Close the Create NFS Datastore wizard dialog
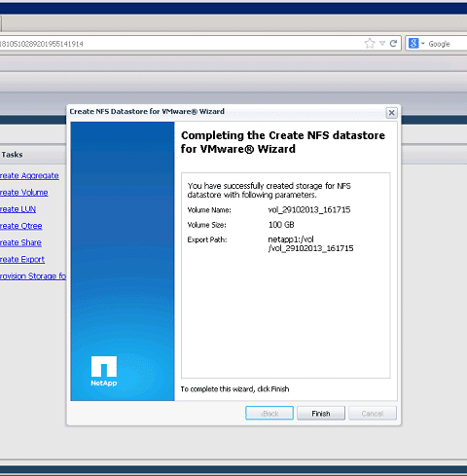Image resolution: width=467 pixels, height=476 pixels. click(391, 113)
